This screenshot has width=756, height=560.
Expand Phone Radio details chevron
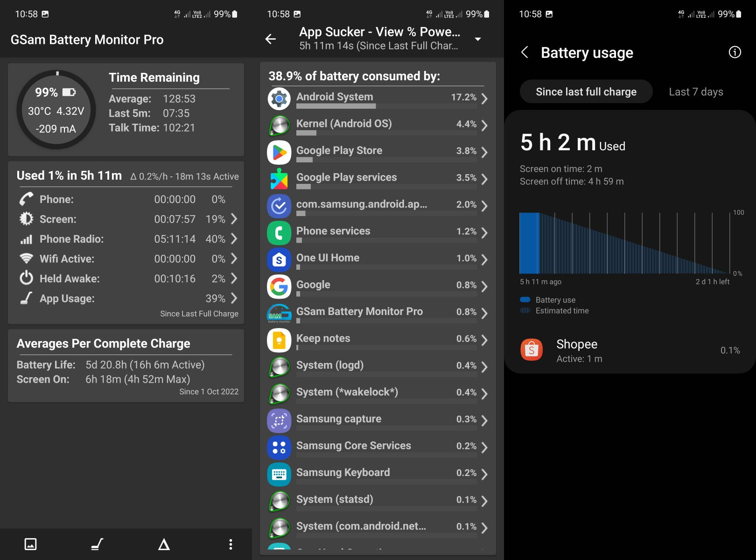234,239
